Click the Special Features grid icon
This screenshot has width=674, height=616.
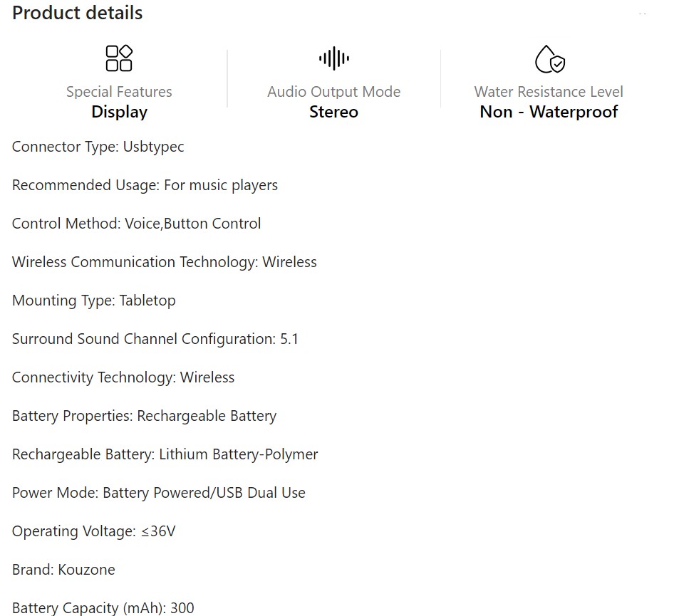(119, 58)
